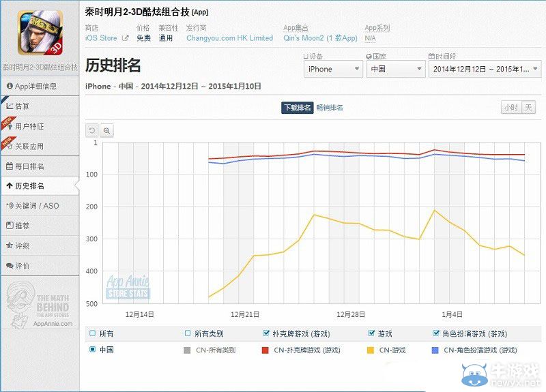Toggle the 所有 checkbox
546x392 pixels.
click(x=92, y=333)
